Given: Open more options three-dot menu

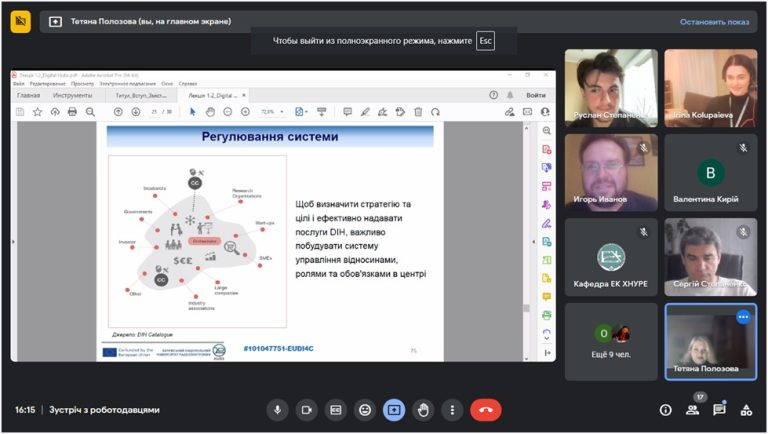Looking at the screenshot, I should [x=452, y=410].
